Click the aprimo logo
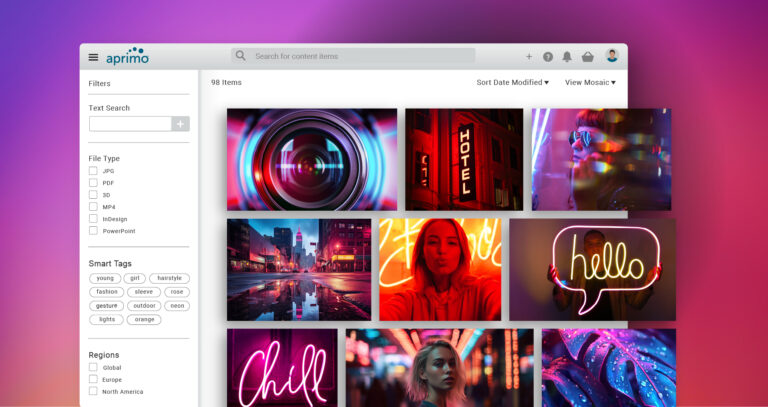The height and width of the screenshot is (407, 768). (x=127, y=56)
